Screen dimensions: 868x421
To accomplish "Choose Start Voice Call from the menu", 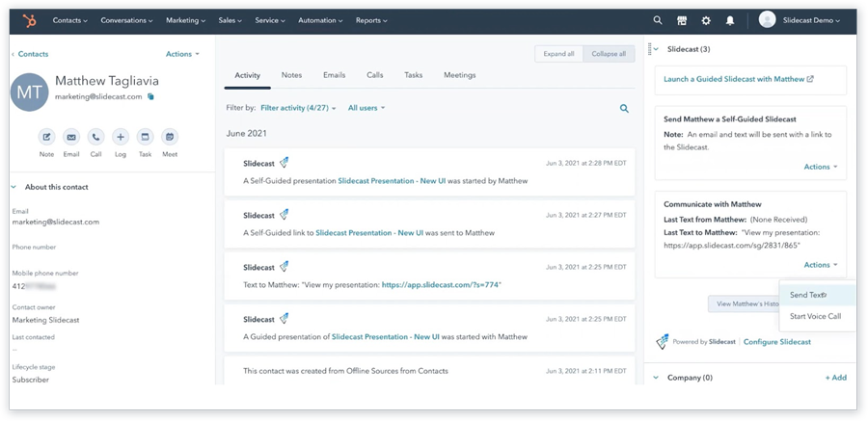I will pos(817,316).
